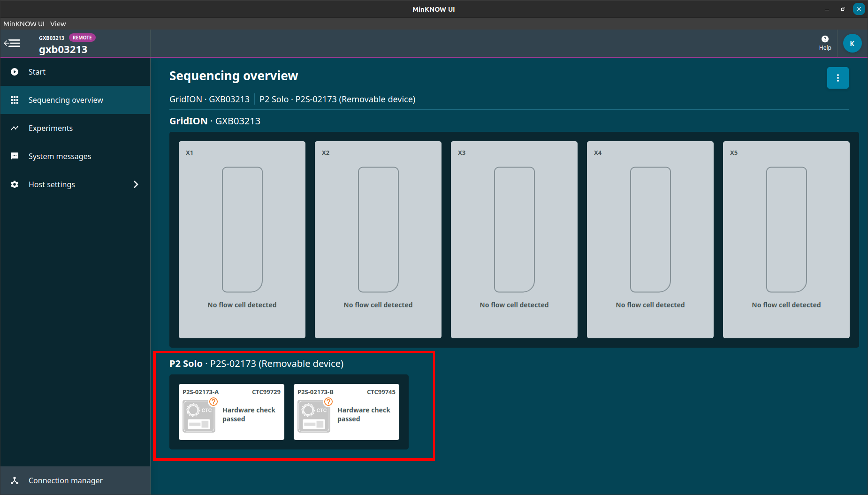Open the MinKNOW UI menu

tap(24, 24)
